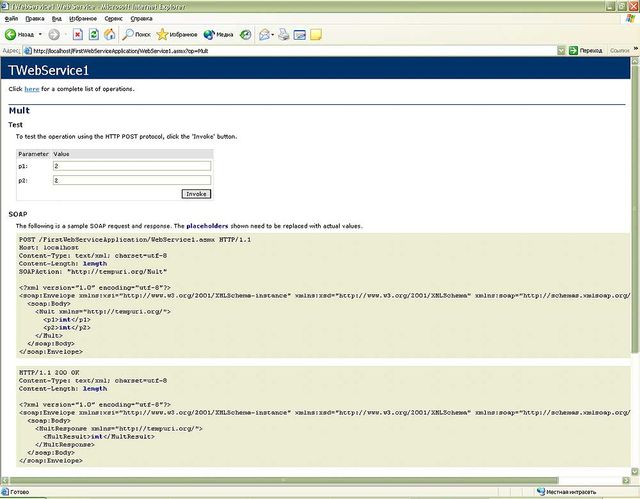
Task: Open the Файл menu
Action: pos(11,19)
